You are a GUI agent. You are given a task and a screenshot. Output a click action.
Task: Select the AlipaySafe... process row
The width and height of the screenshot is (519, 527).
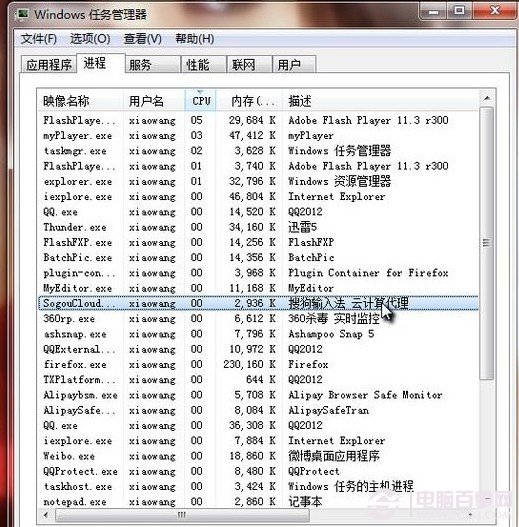pos(258,410)
